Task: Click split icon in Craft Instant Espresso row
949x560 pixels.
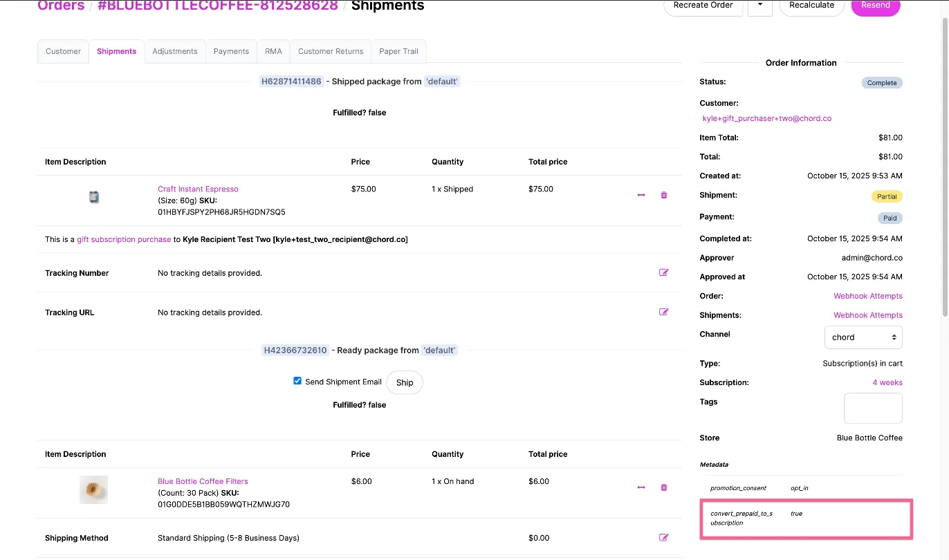Action: [641, 195]
